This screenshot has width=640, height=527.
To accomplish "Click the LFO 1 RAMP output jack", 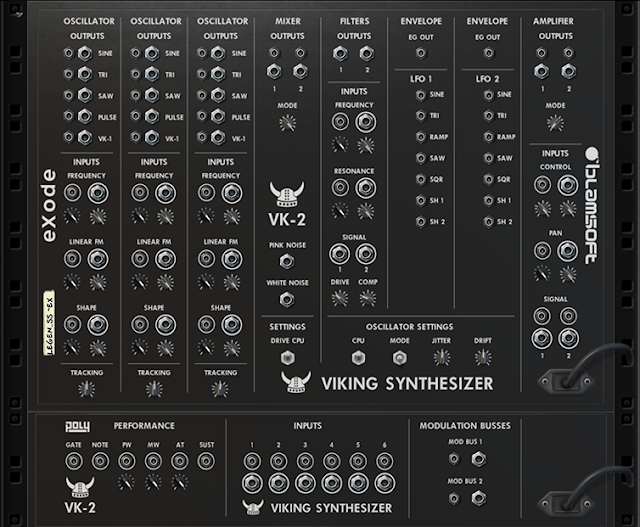I will [421, 137].
